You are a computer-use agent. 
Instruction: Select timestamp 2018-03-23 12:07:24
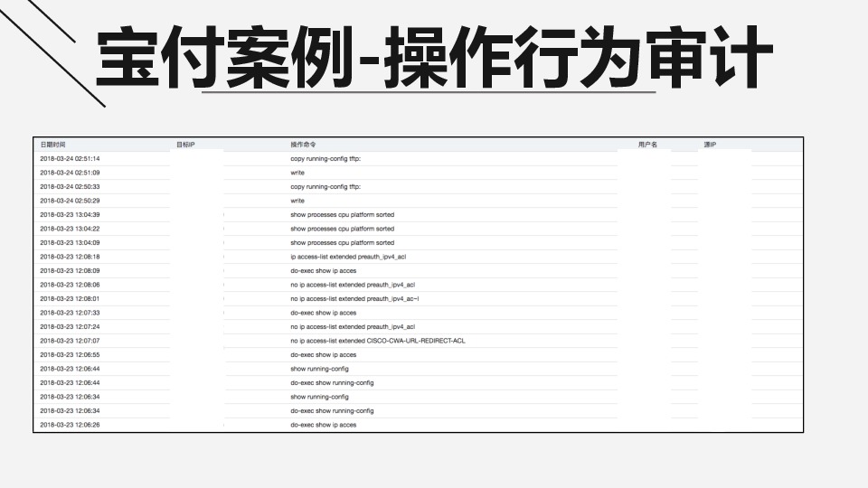(x=70, y=327)
